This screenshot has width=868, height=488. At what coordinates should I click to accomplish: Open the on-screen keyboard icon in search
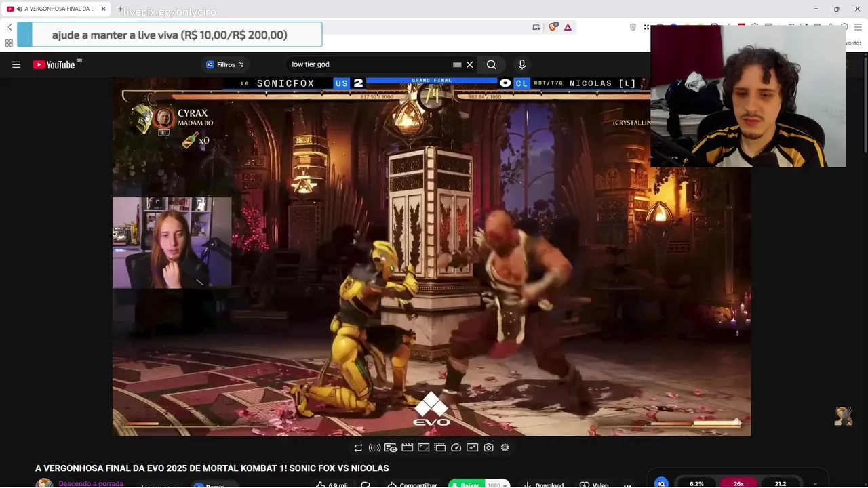point(457,64)
